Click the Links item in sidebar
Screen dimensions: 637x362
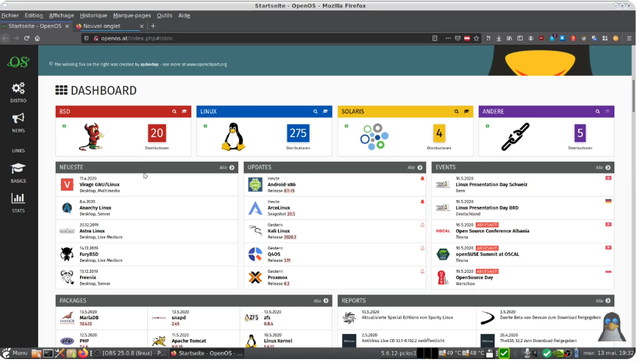(18, 151)
